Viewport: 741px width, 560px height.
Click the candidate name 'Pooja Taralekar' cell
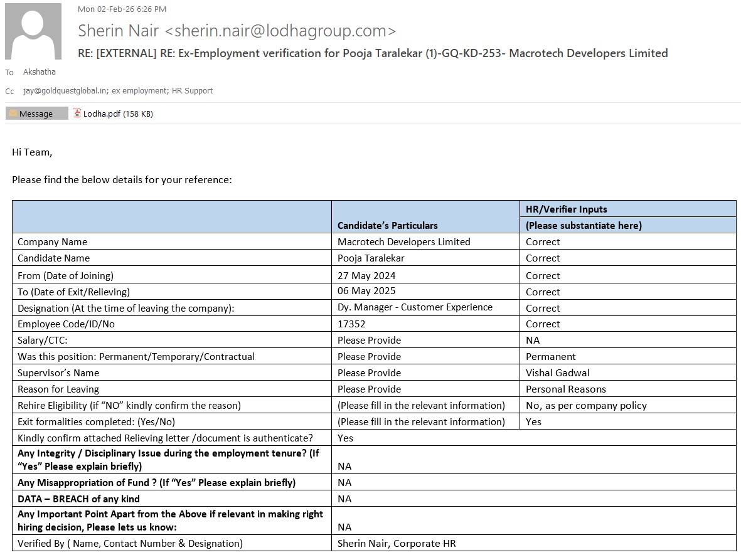pos(371,258)
